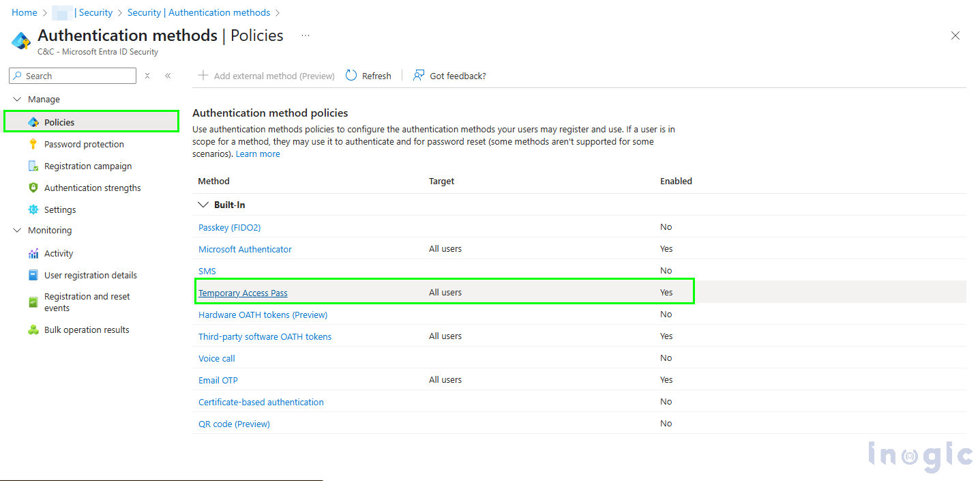Click the Bulk operation results icon
The width and height of the screenshot is (980, 481).
[33, 330]
